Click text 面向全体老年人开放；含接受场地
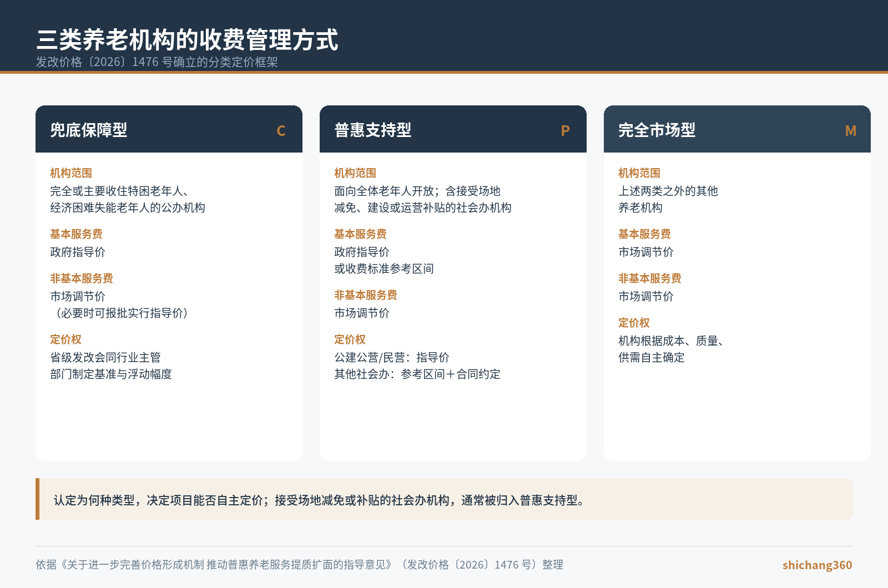The width and height of the screenshot is (888, 588). point(417,191)
